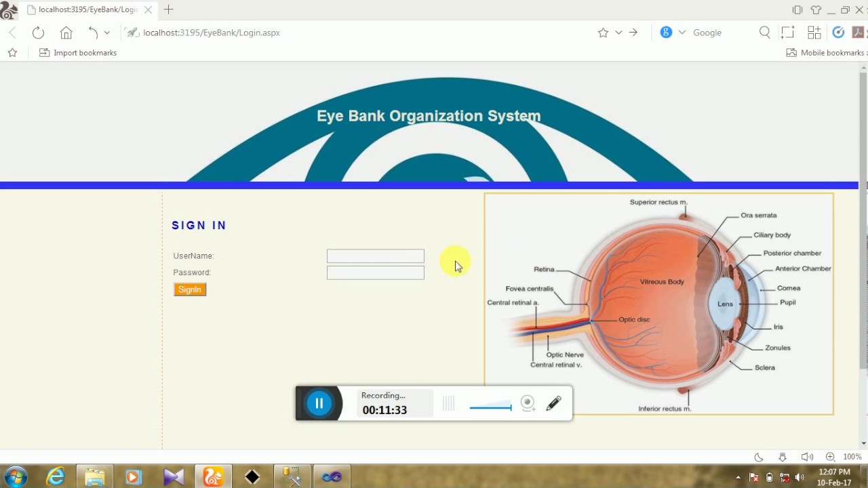Pause the screen recording

(x=319, y=403)
